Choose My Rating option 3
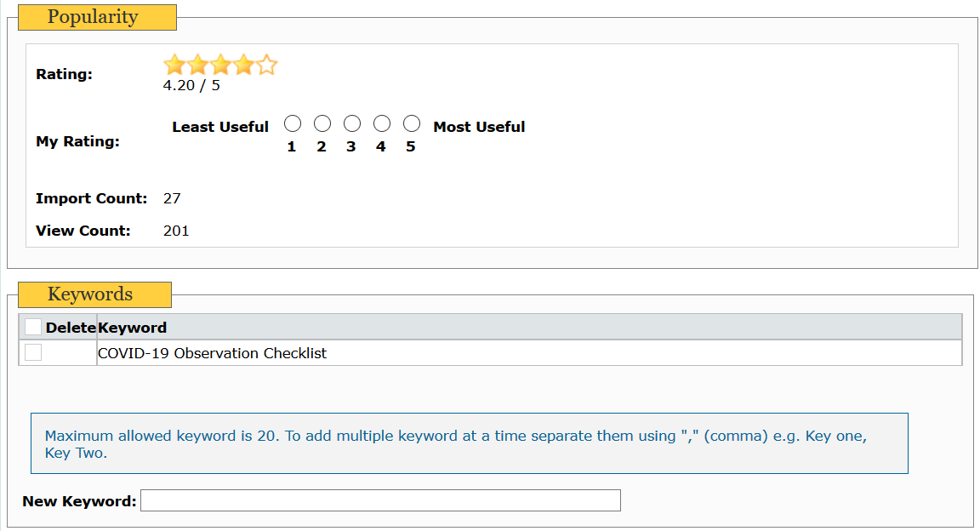 tap(352, 124)
